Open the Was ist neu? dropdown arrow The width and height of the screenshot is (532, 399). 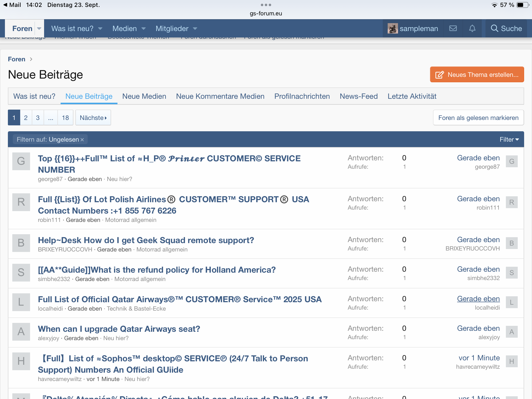pos(100,29)
